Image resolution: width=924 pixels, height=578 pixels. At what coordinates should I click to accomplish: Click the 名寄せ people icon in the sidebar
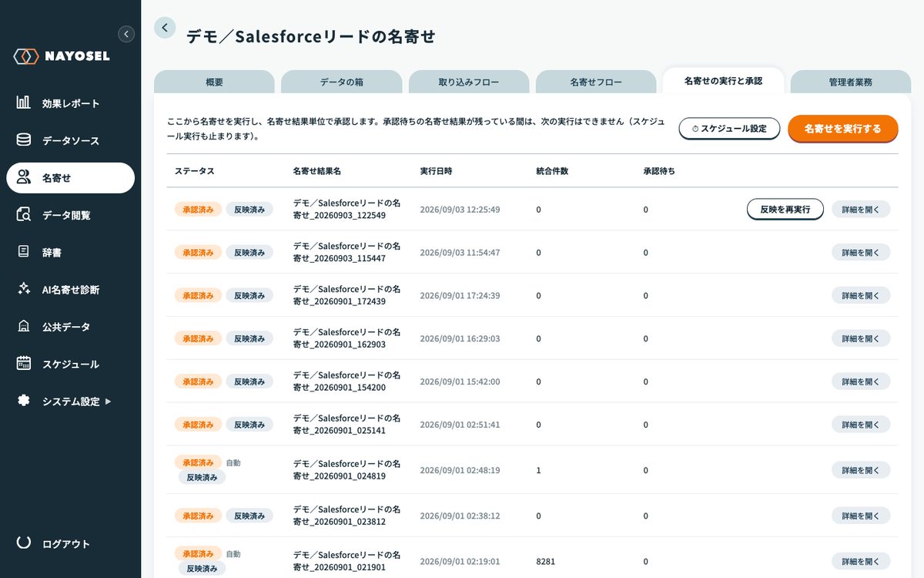pyautogui.click(x=24, y=177)
